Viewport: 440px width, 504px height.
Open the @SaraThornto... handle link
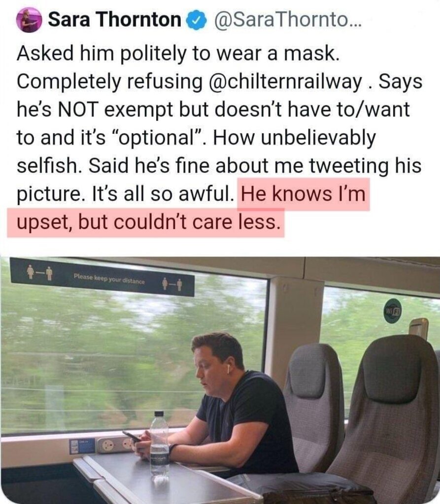287,20
